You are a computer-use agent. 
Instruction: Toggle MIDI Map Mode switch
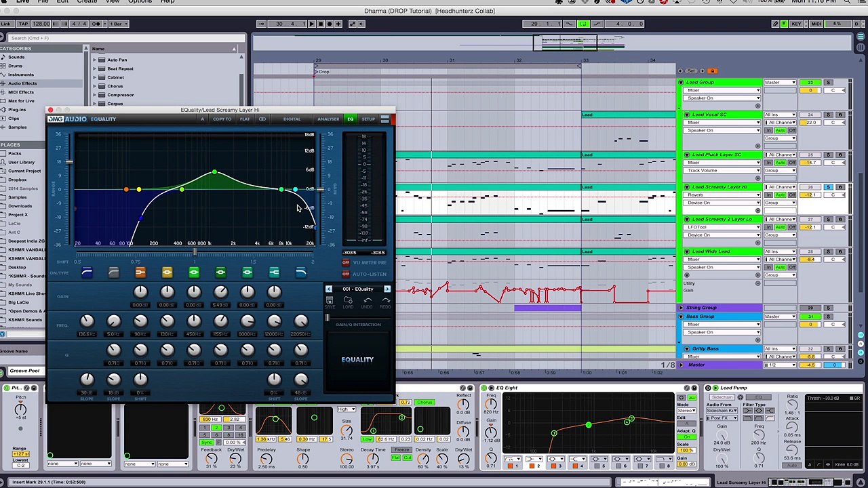816,24
